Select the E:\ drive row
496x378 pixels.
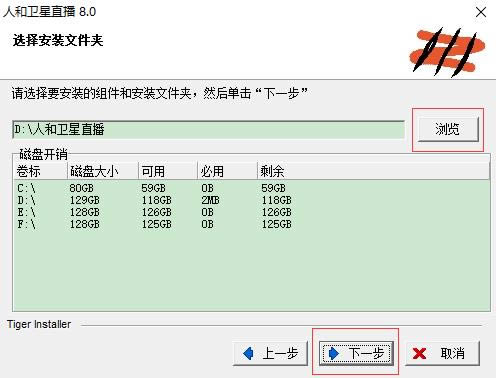click(252, 212)
